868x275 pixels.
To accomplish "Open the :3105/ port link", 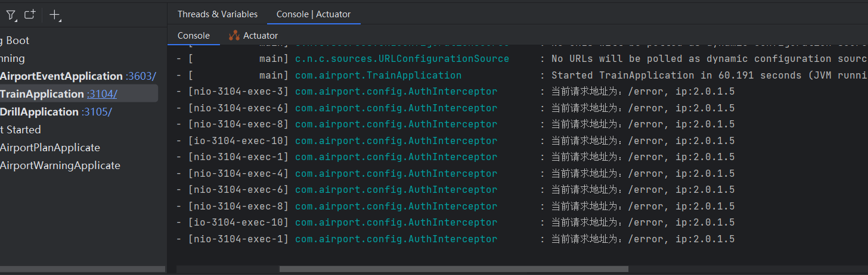I will 97,112.
